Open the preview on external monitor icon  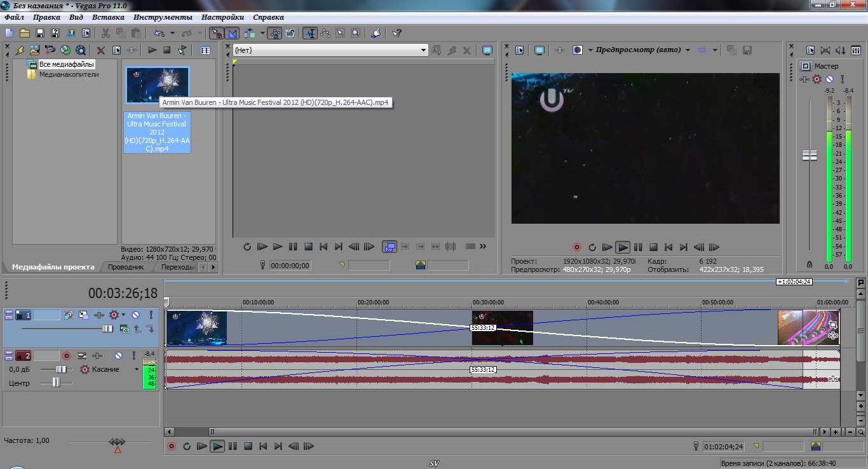click(x=539, y=50)
